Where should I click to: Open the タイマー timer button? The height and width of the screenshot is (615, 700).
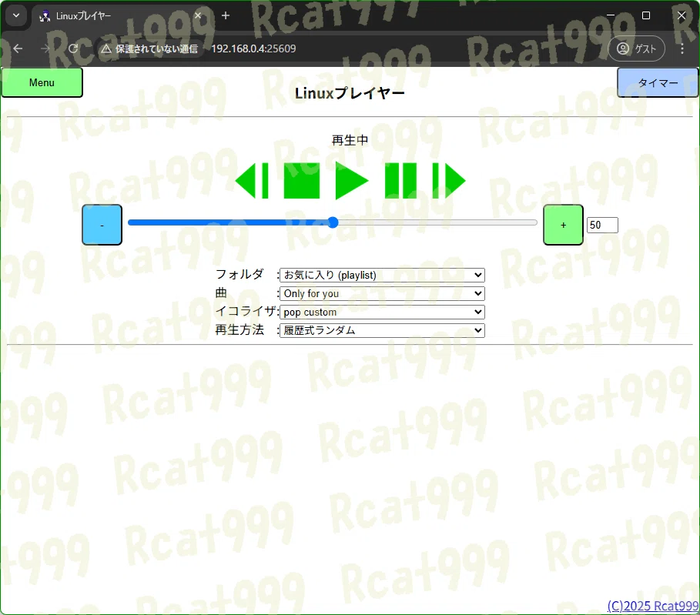click(x=658, y=82)
